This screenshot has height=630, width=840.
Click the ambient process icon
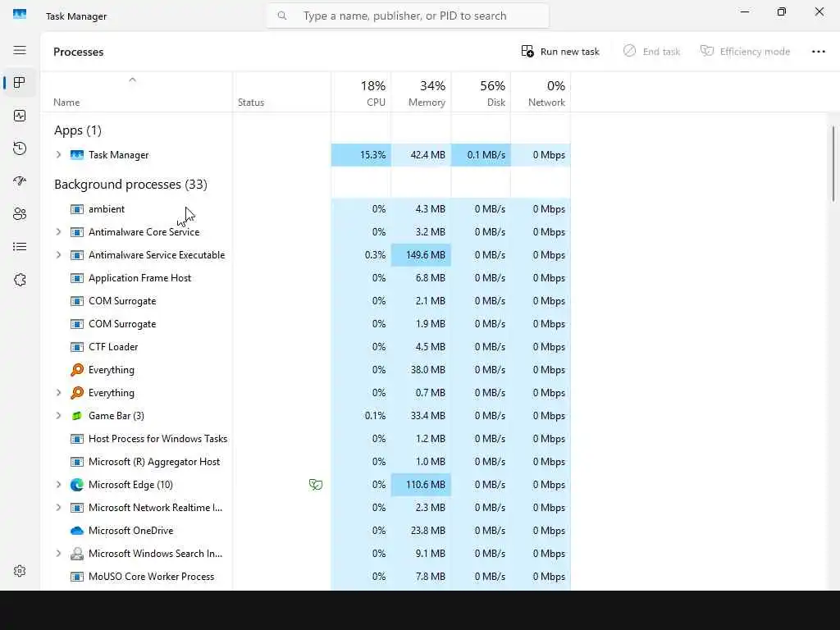tap(77, 209)
